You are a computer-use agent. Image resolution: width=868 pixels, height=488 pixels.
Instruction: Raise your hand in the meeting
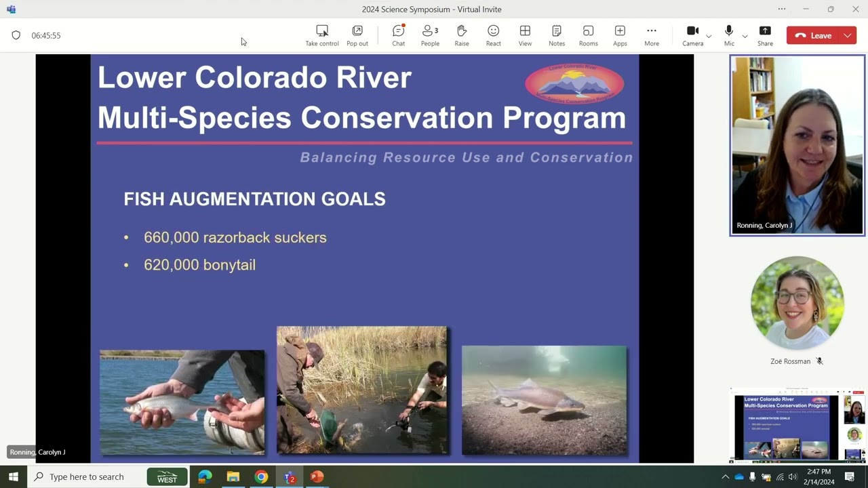[x=462, y=36]
